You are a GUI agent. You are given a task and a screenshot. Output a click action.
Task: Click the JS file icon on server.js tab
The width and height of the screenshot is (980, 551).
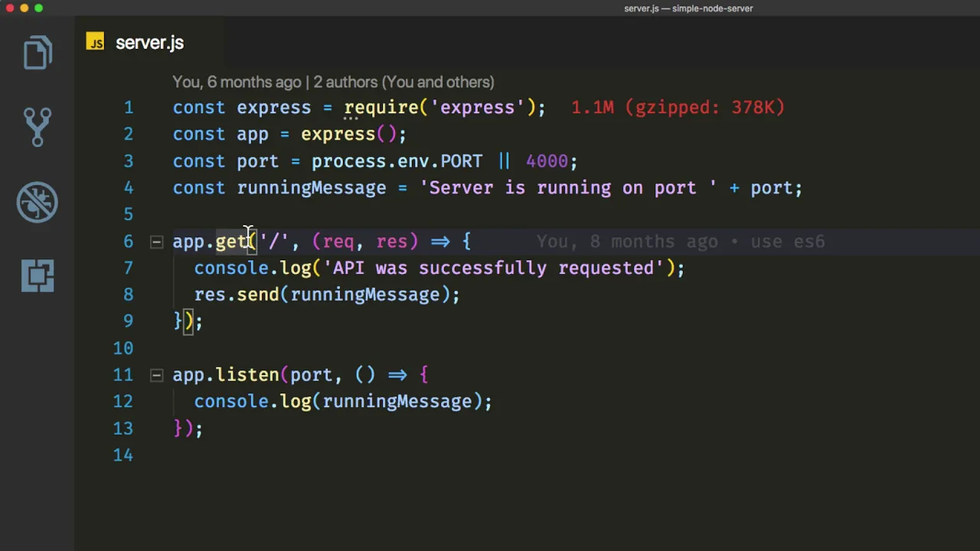95,43
